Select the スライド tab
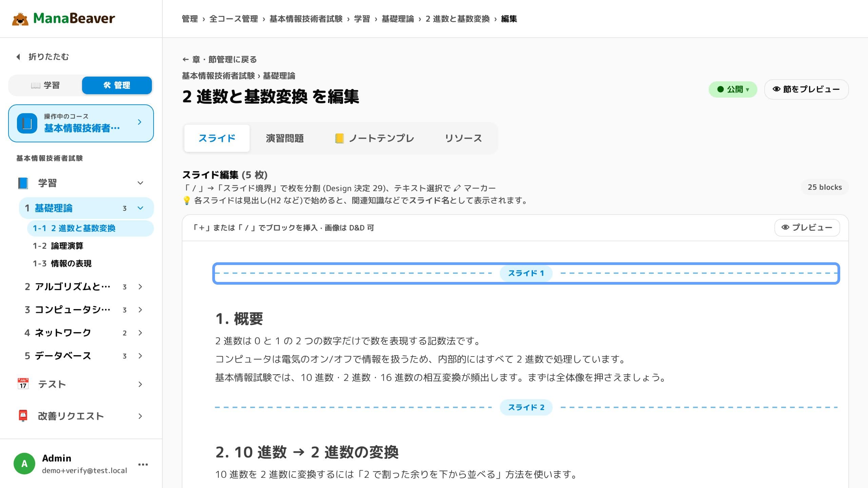The height and width of the screenshot is (488, 868). click(x=217, y=138)
